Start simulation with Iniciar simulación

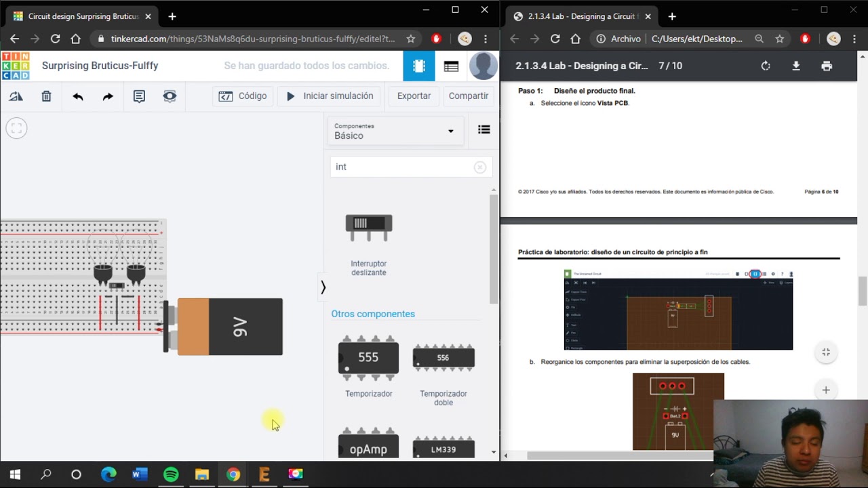tap(330, 96)
